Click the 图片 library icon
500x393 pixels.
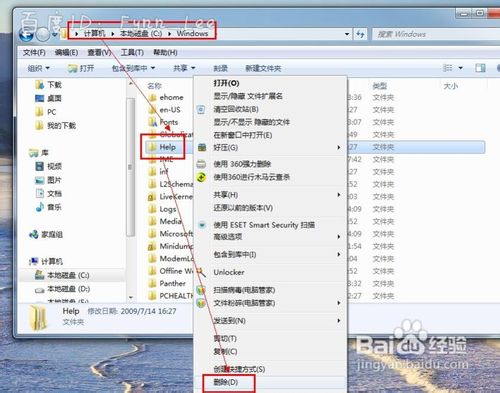pyautogui.click(x=40, y=180)
